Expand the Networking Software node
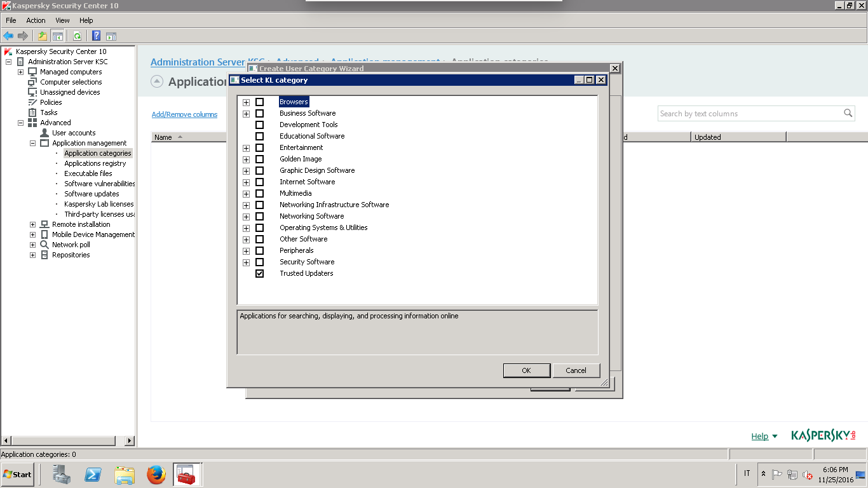This screenshot has height=488, width=868. 247,217
